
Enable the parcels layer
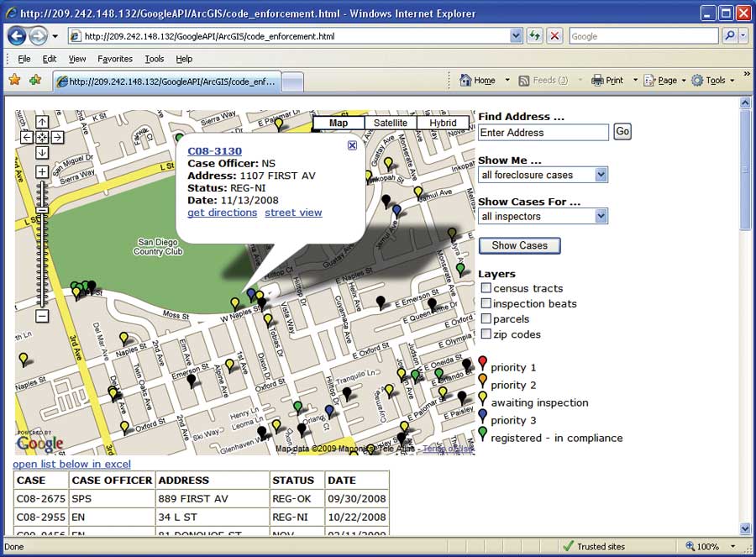tap(486, 318)
